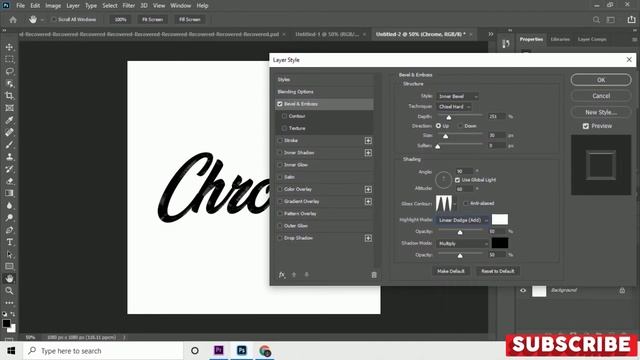Select the Eyedropper tool
The width and height of the screenshot is (640, 360).
click(9, 120)
